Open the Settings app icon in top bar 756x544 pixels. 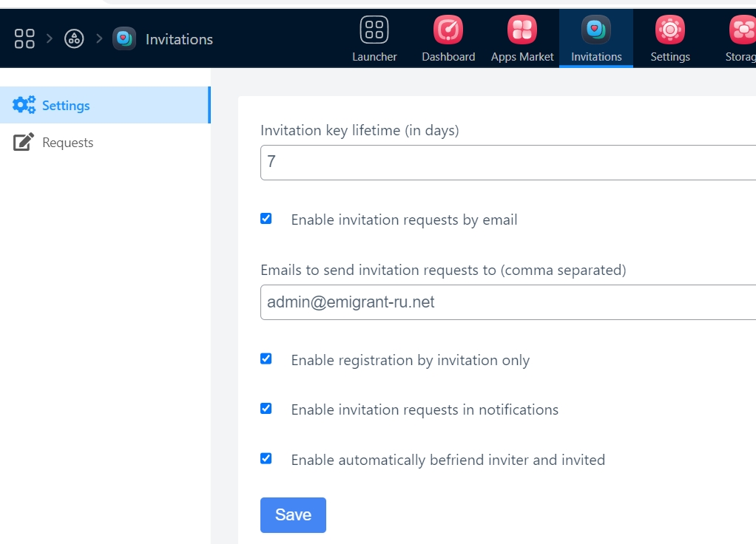670,30
